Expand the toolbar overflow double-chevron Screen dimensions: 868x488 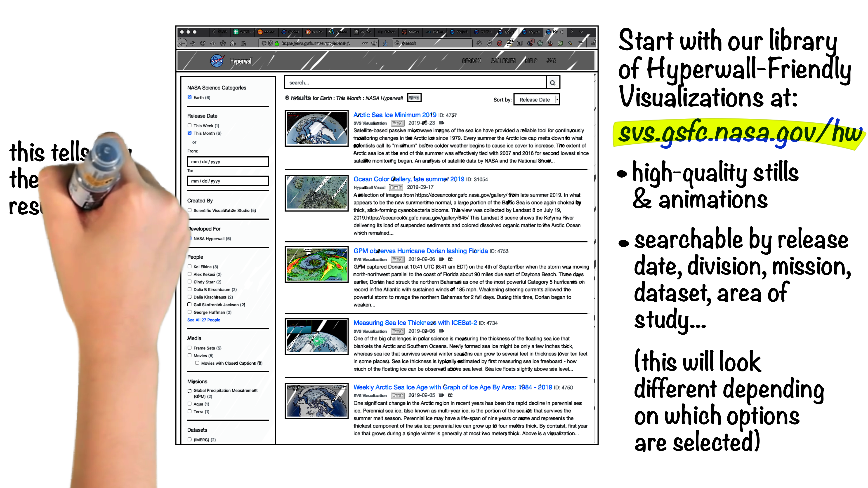[580, 43]
